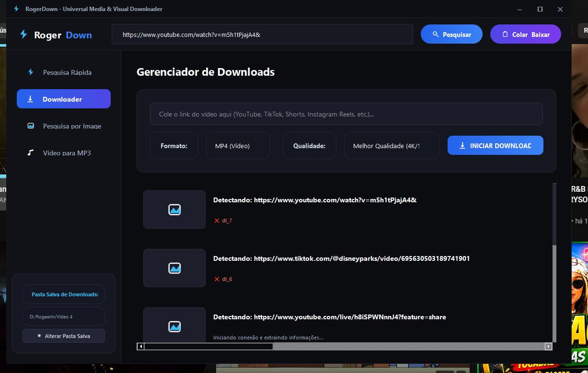Click the top URL search field
588x373 pixels.
coord(262,34)
